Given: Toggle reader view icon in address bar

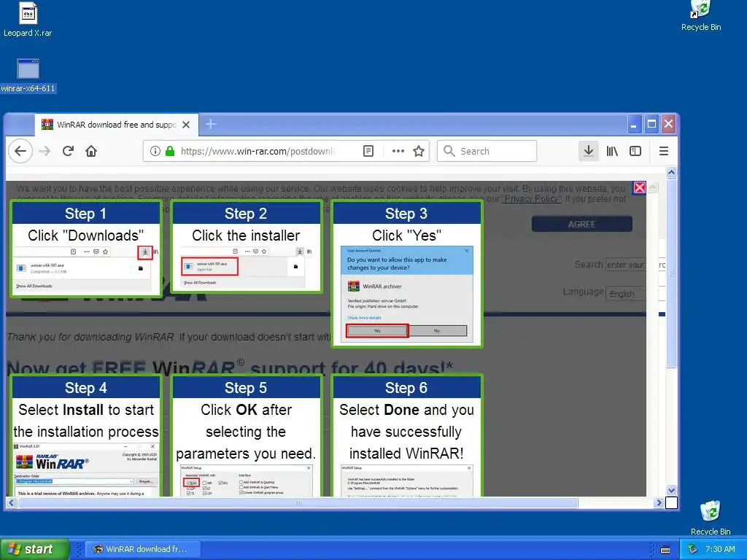Looking at the screenshot, I should pyautogui.click(x=368, y=152).
